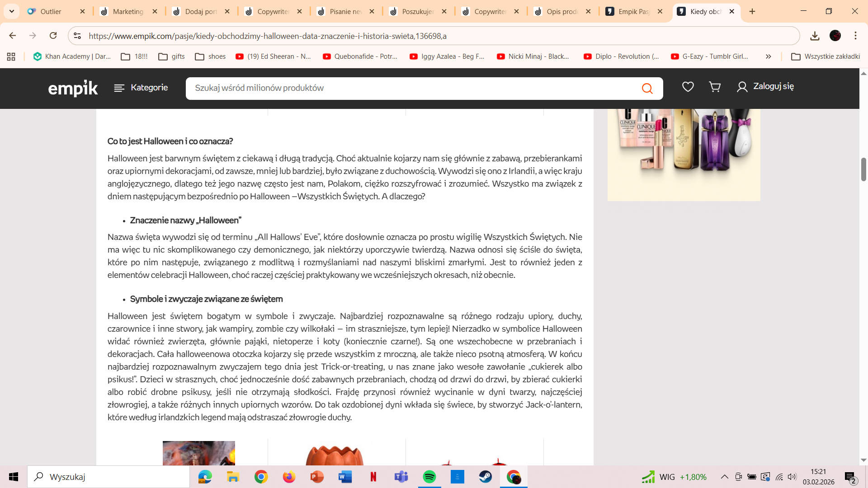Show hidden system tray icons
Screen dimensions: 868x488
tap(724, 477)
